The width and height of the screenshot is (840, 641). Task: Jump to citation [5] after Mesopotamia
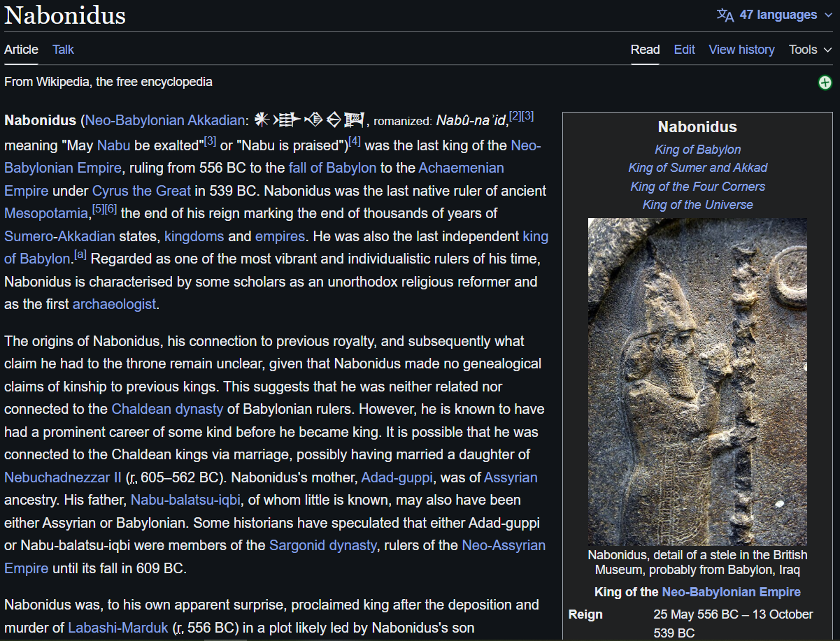[x=98, y=210]
